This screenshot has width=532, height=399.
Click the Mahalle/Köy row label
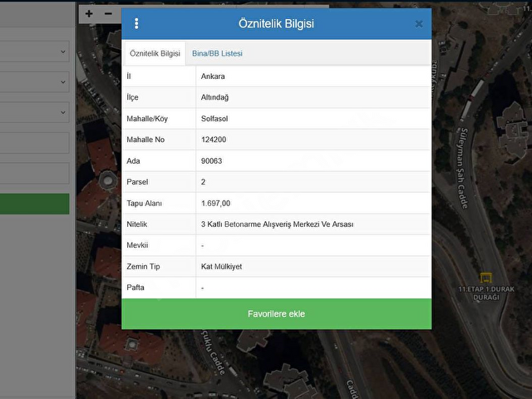[147, 119]
